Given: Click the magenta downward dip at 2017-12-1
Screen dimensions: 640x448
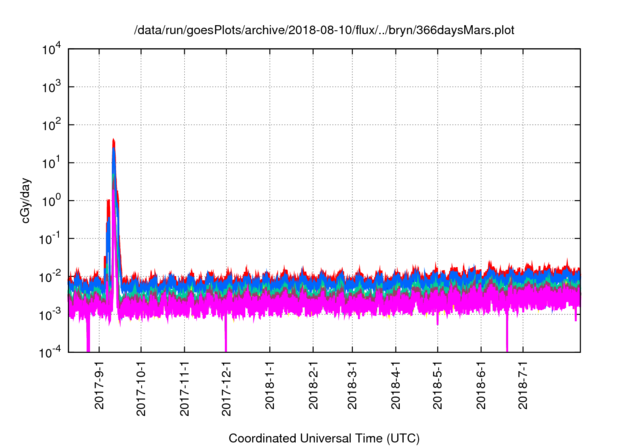Looking at the screenshot, I should click(x=226, y=335).
